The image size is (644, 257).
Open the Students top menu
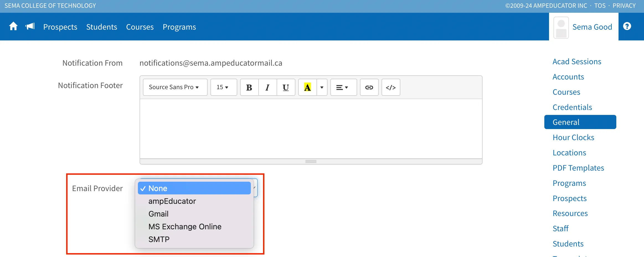point(102,27)
